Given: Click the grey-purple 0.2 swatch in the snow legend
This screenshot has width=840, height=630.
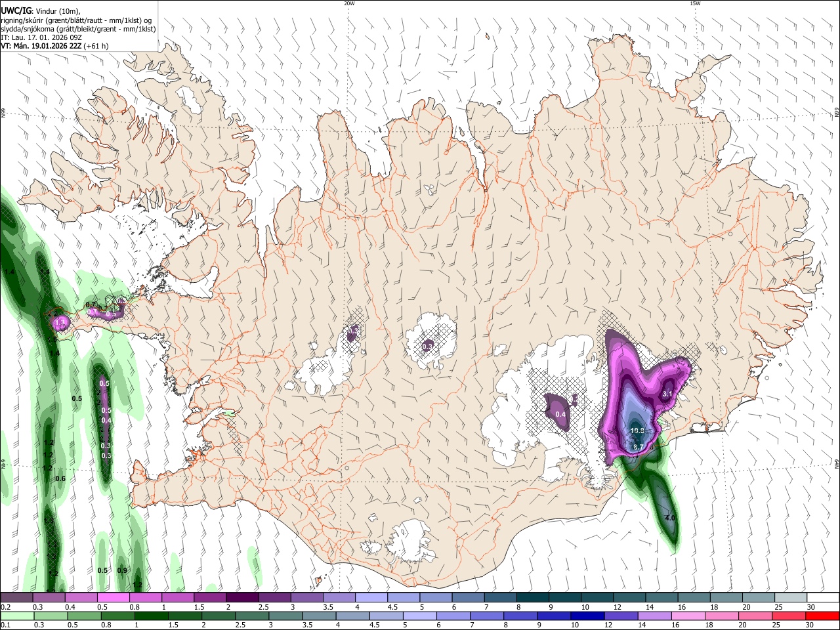Looking at the screenshot, I should [16, 598].
